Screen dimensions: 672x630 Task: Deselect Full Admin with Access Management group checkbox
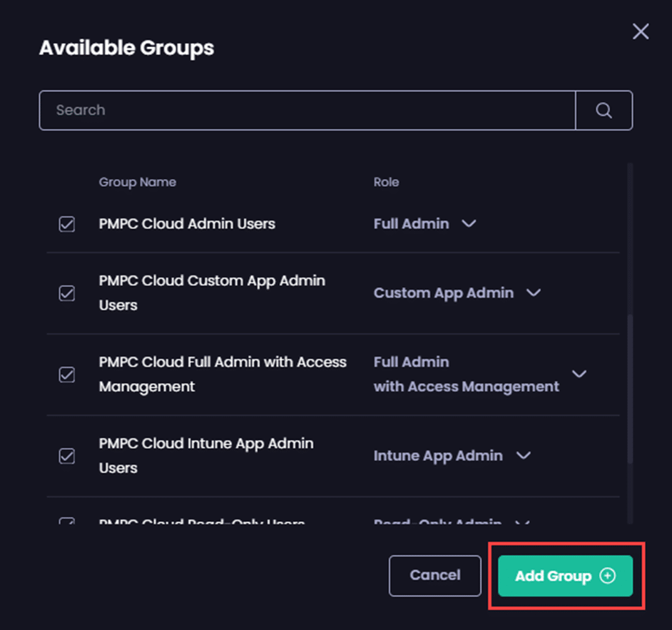pos(67,375)
